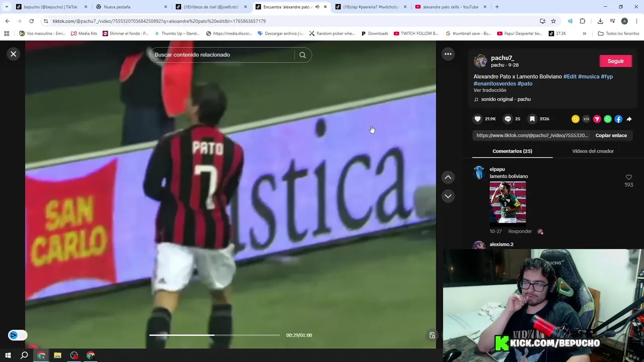Go to the next video with the down chevron
Screen dimensions: 644x362
point(448,196)
